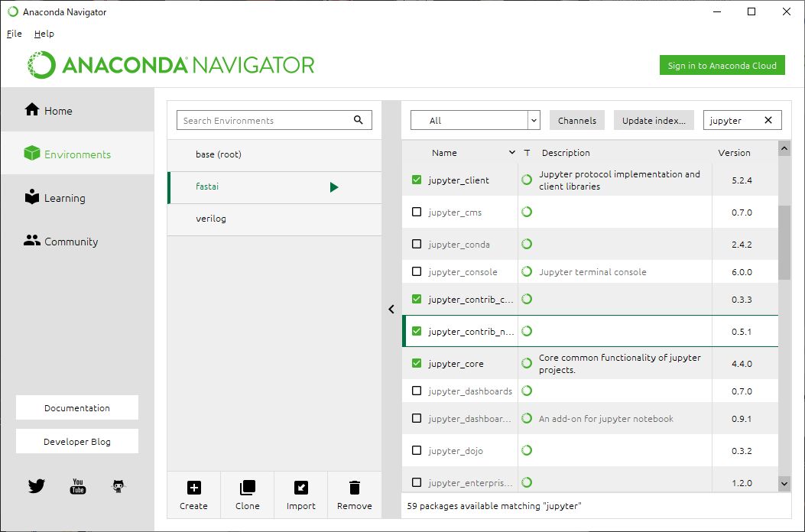This screenshot has width=805, height=532.
Task: Click the type icon in the version 1.2.0 row
Action: tap(527, 482)
